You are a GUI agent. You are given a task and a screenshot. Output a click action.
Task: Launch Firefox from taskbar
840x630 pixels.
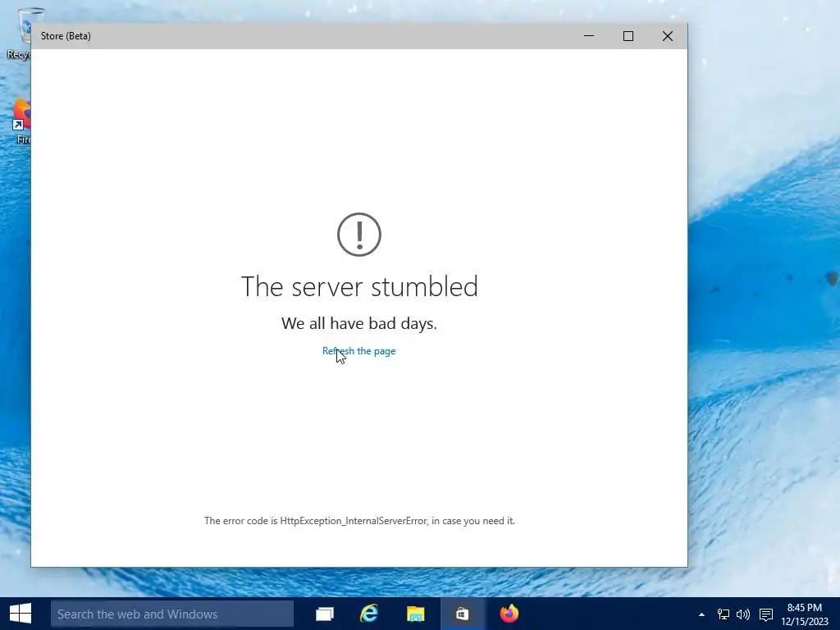(509, 614)
